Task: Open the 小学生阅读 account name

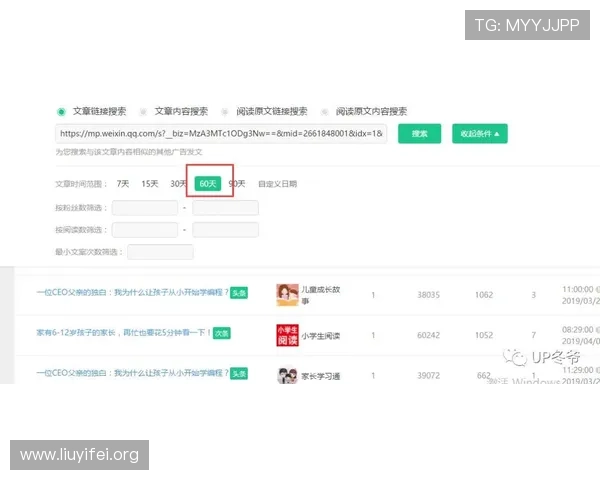Action: pyautogui.click(x=321, y=336)
